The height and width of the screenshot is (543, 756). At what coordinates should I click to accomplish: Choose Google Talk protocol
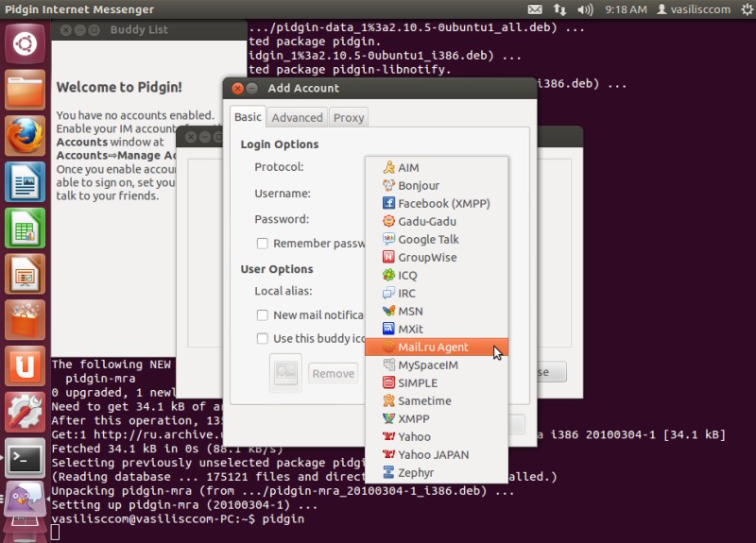(x=437, y=240)
